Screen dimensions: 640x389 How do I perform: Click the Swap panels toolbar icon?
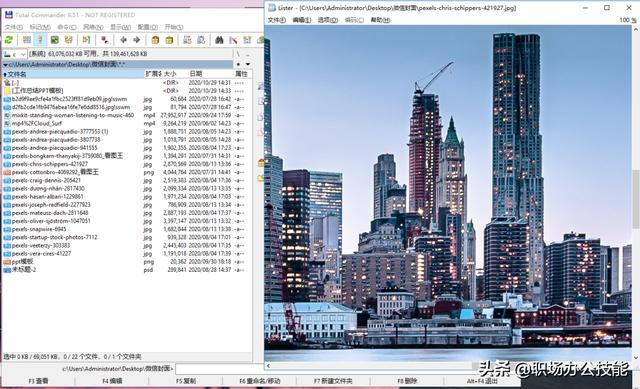point(86,40)
